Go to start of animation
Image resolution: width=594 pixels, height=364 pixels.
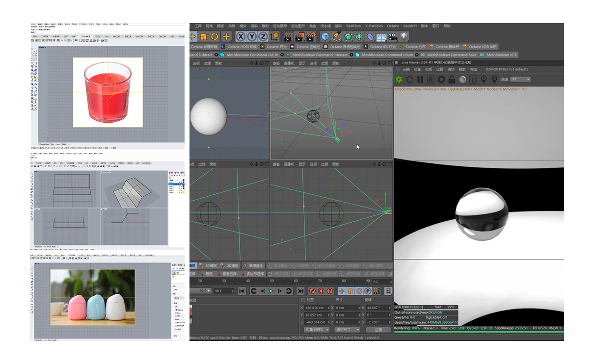tap(242, 291)
